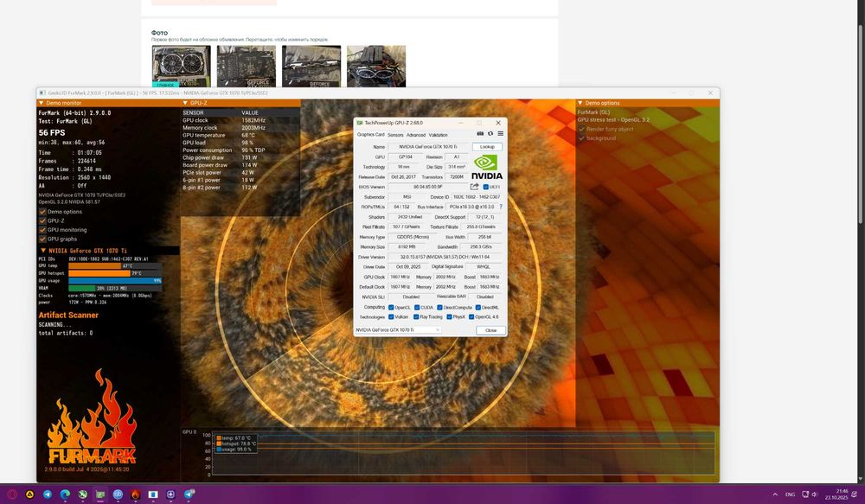Click the fourth photo thumbnail in the listing

376,67
